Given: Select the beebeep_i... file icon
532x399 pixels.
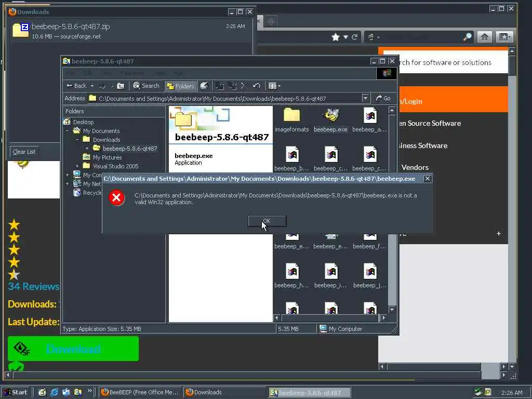Looking at the screenshot, I should pyautogui.click(x=331, y=271).
